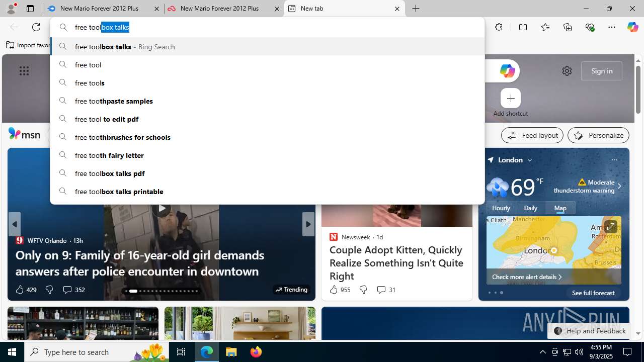The image size is (644, 362).
Task: Open the volume control in system tray
Action: [x=579, y=352]
